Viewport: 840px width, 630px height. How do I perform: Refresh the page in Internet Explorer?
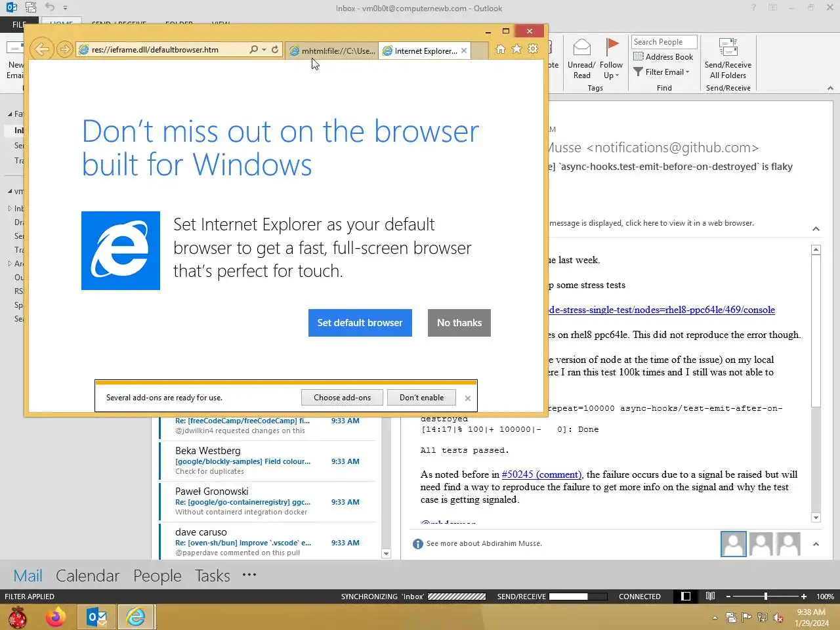coord(275,50)
